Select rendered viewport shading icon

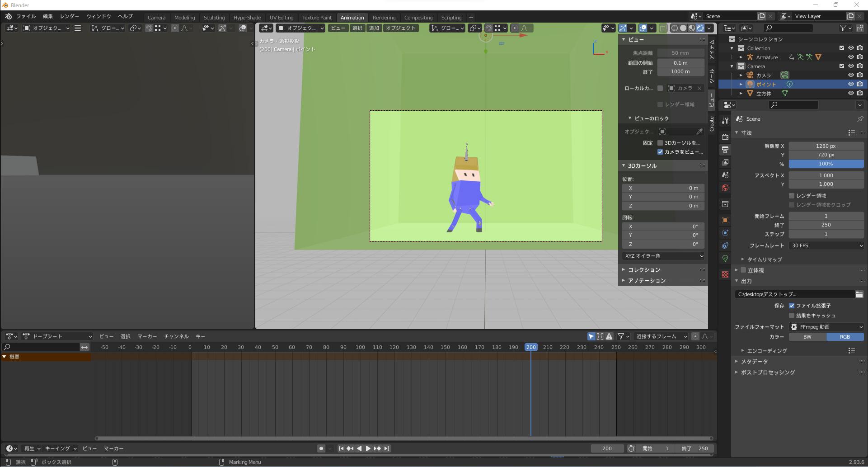pos(700,28)
